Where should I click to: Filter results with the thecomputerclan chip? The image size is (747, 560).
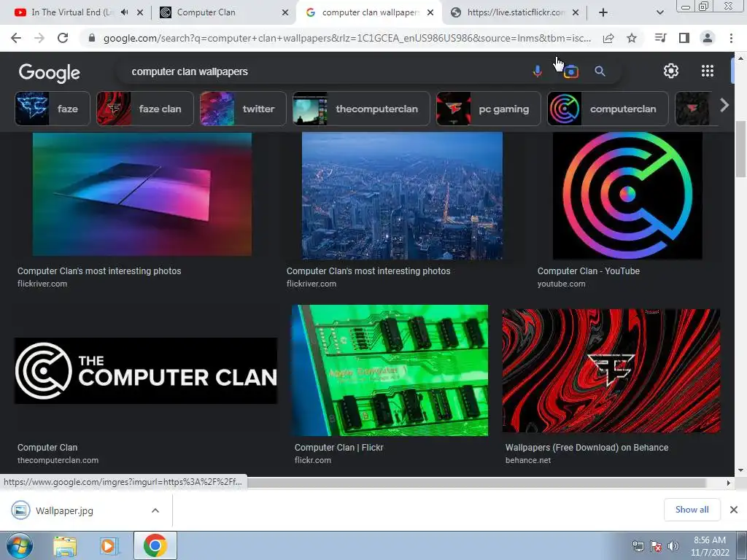pyautogui.click(x=361, y=109)
